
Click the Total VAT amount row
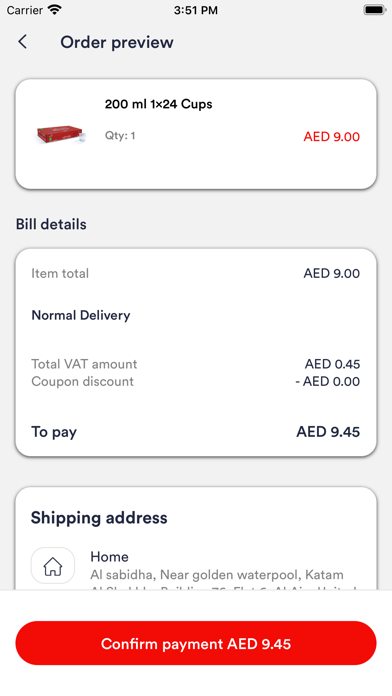195,364
